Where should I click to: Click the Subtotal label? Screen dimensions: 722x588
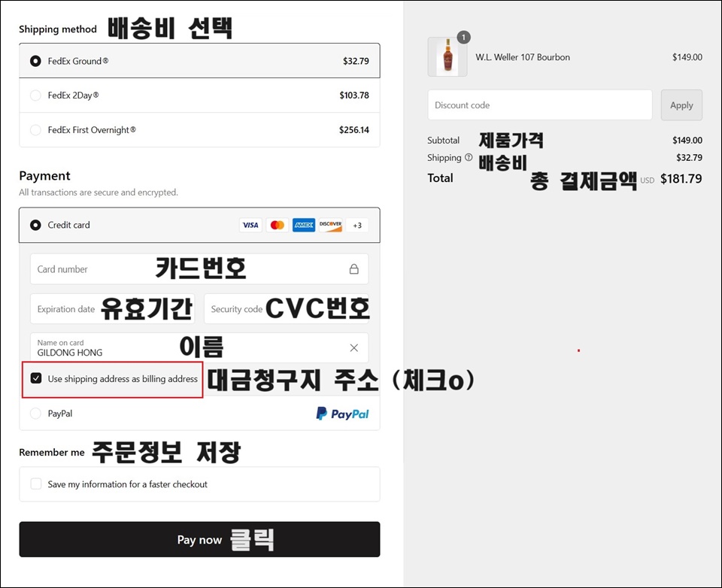click(x=443, y=140)
